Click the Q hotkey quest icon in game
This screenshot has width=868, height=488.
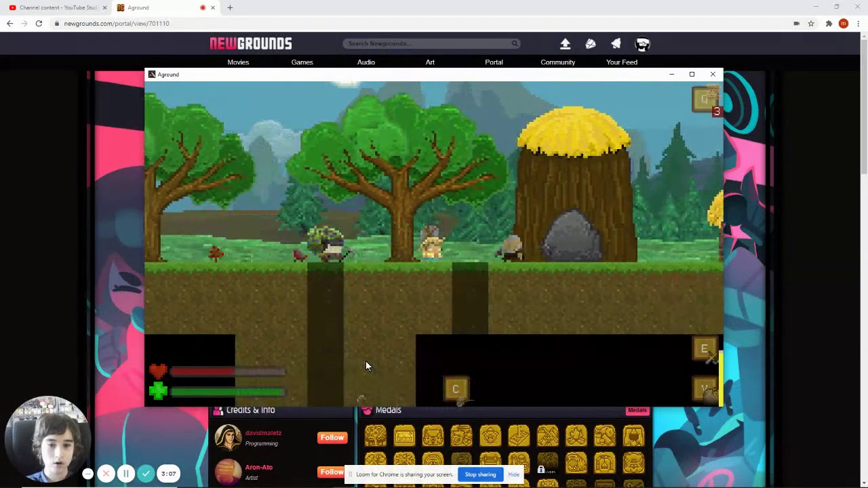click(x=705, y=99)
